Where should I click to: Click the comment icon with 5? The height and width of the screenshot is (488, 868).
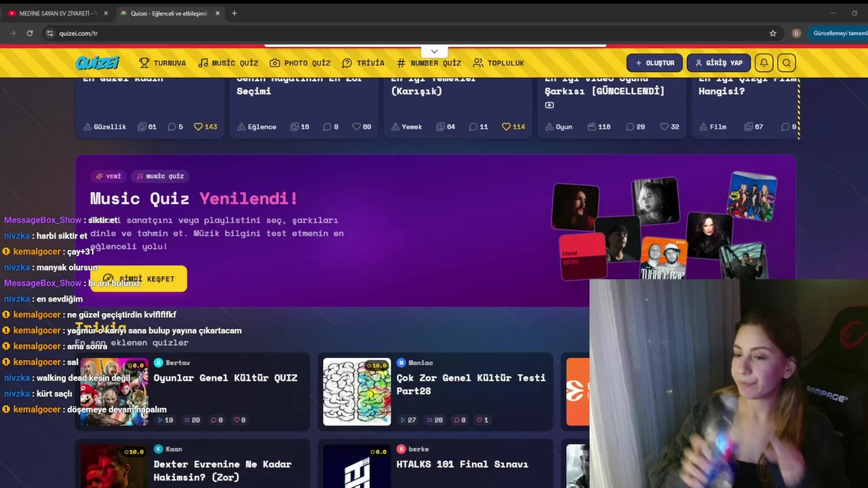176,127
